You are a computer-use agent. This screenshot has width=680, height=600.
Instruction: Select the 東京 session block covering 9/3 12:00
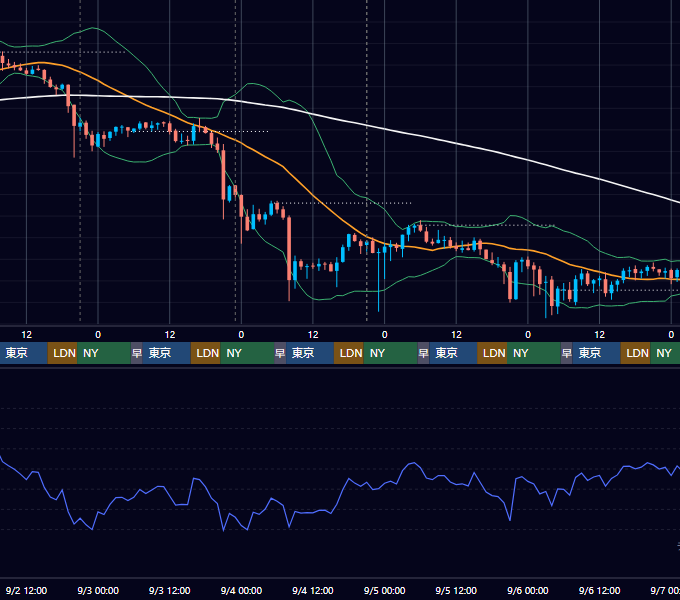167,353
